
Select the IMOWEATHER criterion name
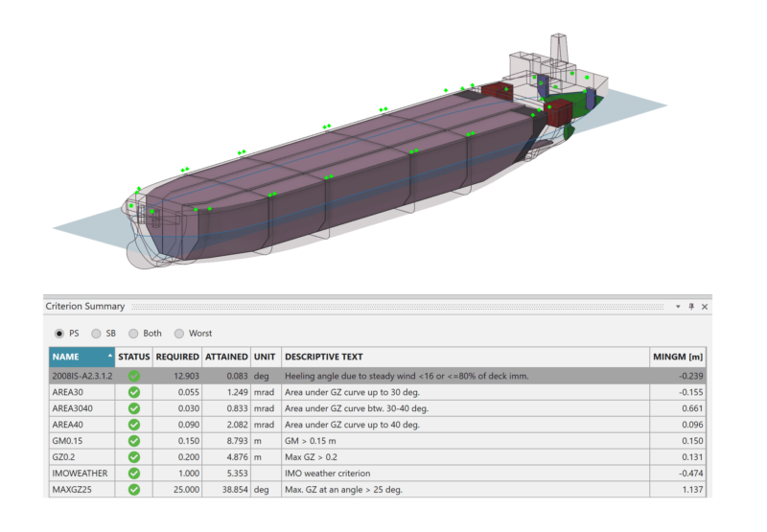(x=80, y=473)
